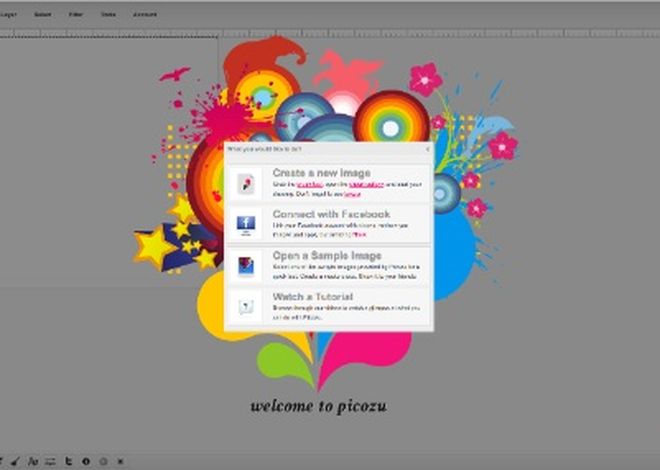Choose the 'Create a new Image' heading

(x=322, y=173)
